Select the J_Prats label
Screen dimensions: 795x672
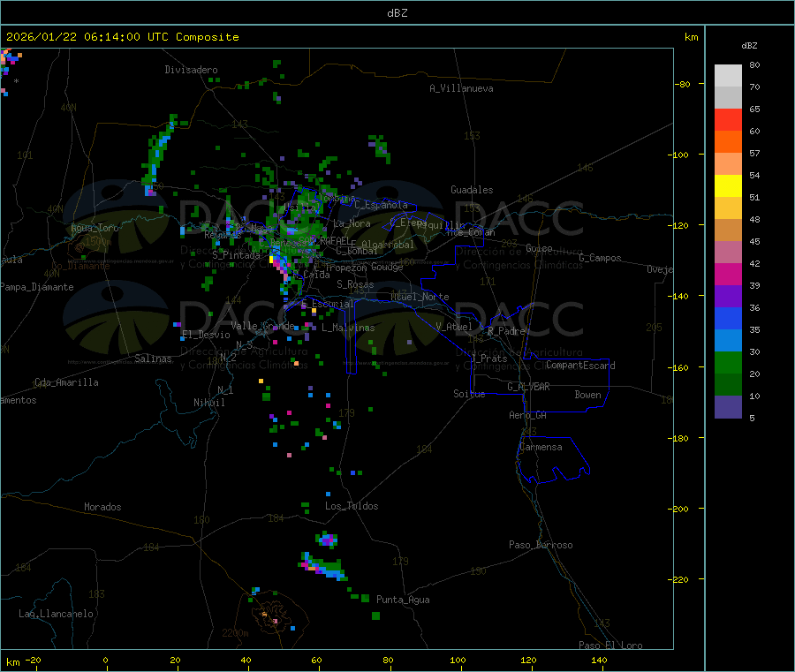click(489, 359)
